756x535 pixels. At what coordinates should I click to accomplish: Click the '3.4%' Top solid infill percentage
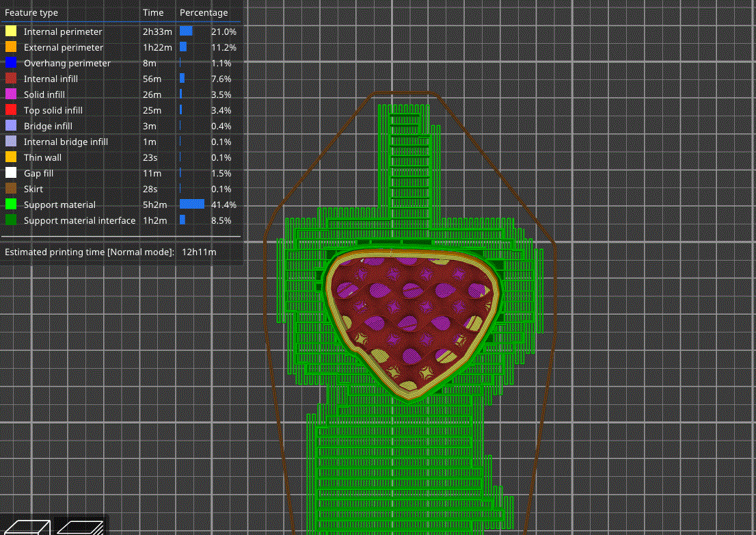[x=221, y=110]
